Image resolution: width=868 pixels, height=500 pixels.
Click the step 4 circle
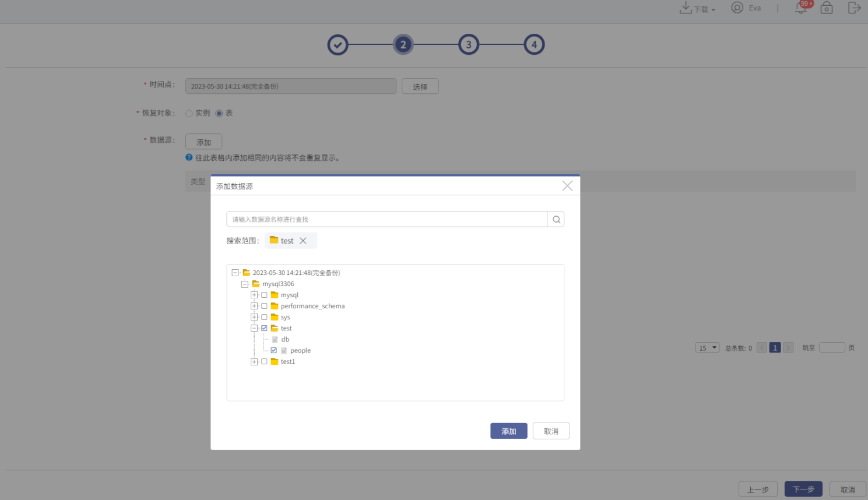(x=534, y=44)
